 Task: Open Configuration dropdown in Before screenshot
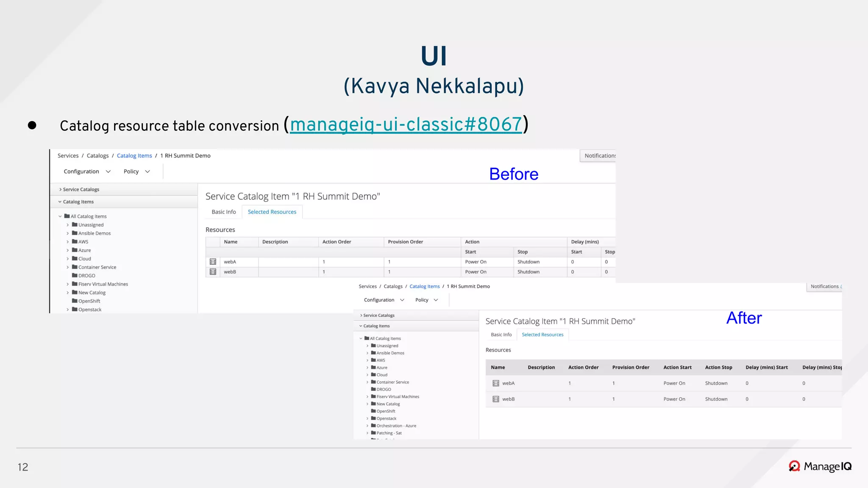click(x=87, y=172)
